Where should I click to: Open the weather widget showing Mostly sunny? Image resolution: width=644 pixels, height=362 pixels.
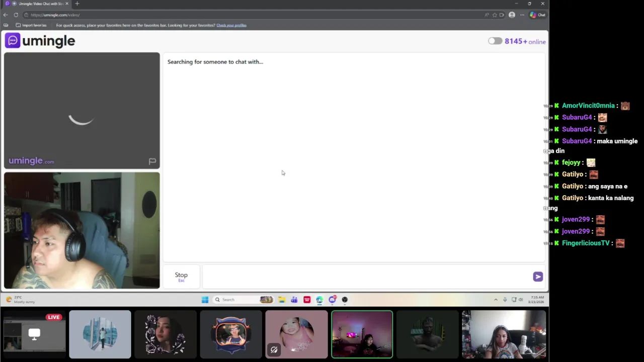click(20, 300)
